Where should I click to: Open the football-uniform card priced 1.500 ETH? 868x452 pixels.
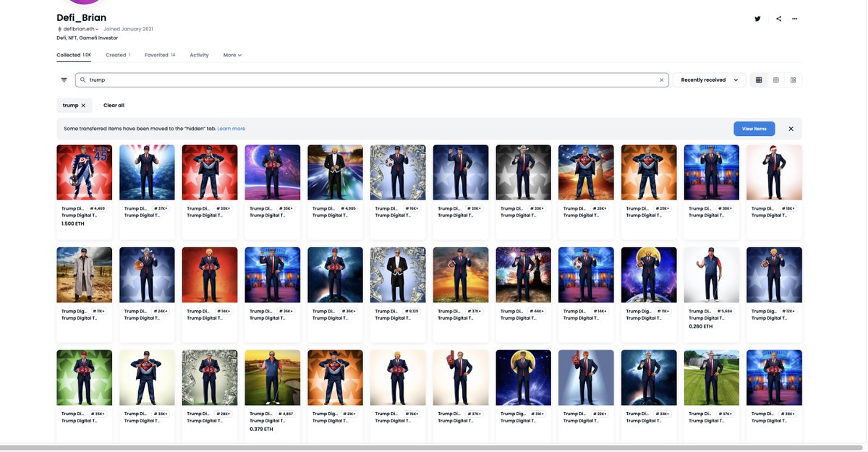point(84,192)
